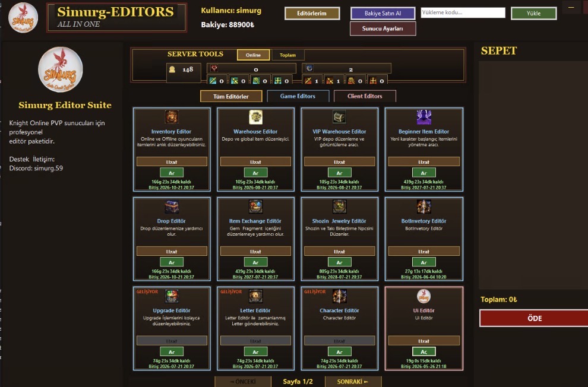
Task: Open the Game Editors tab
Action: tap(298, 96)
